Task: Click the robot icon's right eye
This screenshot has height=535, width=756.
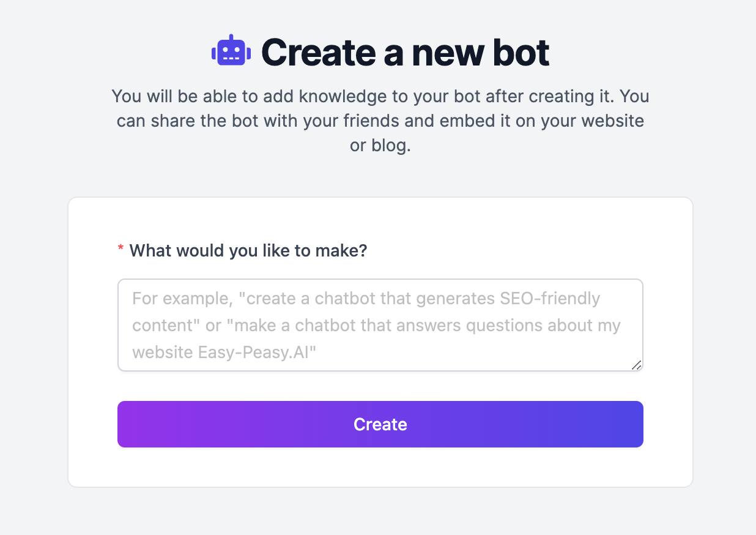Action: (x=237, y=49)
